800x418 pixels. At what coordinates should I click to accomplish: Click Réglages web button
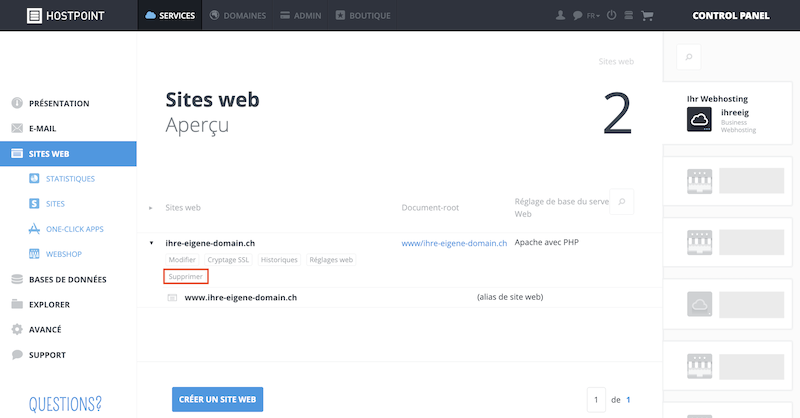click(x=331, y=260)
